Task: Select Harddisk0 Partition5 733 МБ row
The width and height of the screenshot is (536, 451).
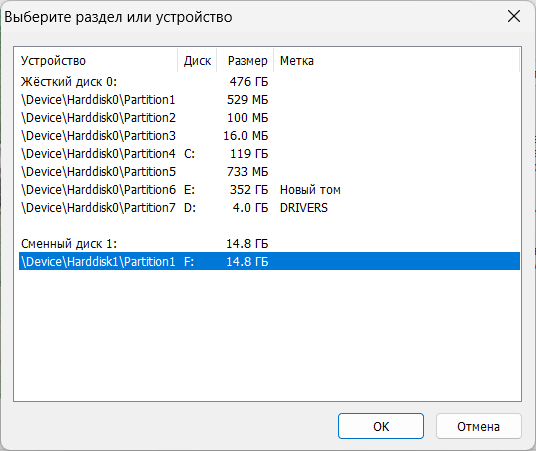Action: click(269, 172)
